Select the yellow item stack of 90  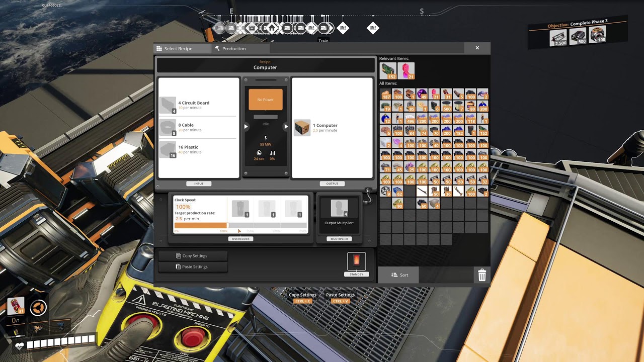click(x=398, y=204)
